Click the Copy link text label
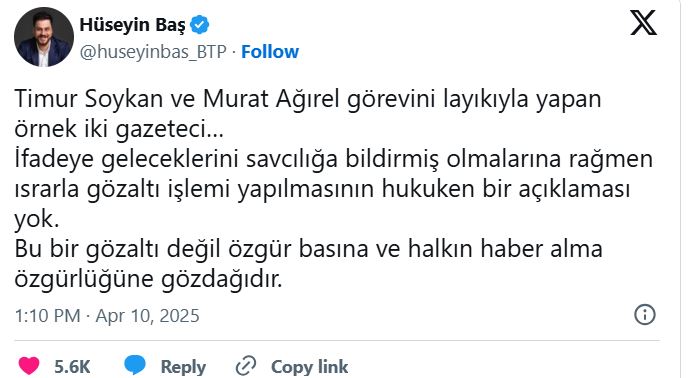Viewport: 694px width, 378px height. tap(309, 366)
